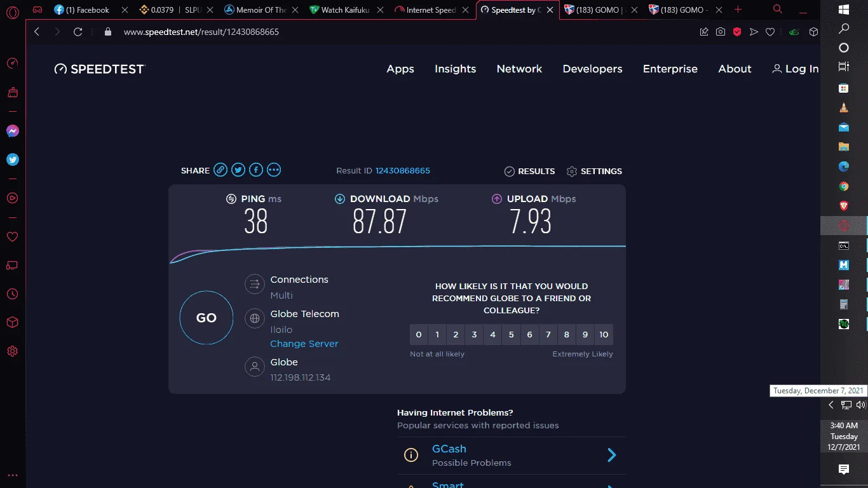Share result on Twitter from share row

pos(238,170)
